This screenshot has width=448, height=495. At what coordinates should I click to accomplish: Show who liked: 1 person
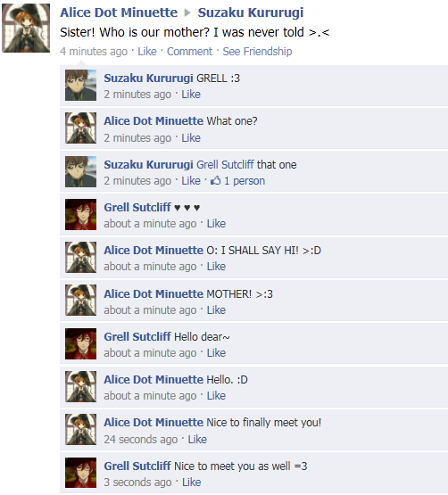point(245,181)
